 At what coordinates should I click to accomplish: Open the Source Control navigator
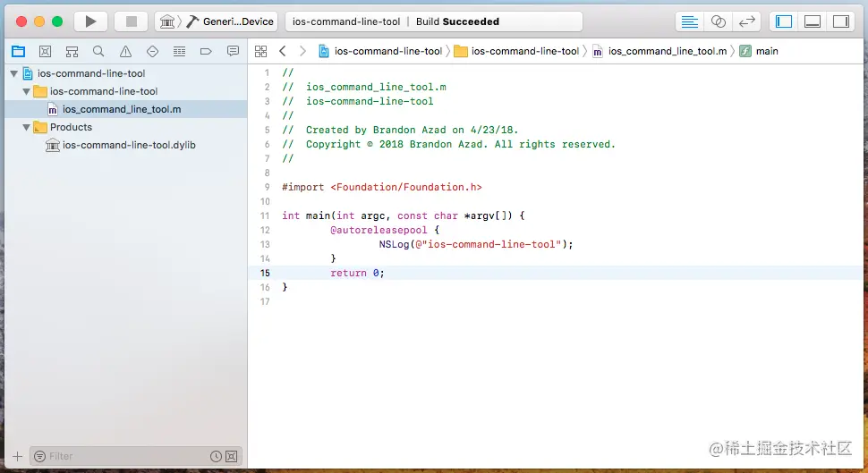[x=45, y=52]
